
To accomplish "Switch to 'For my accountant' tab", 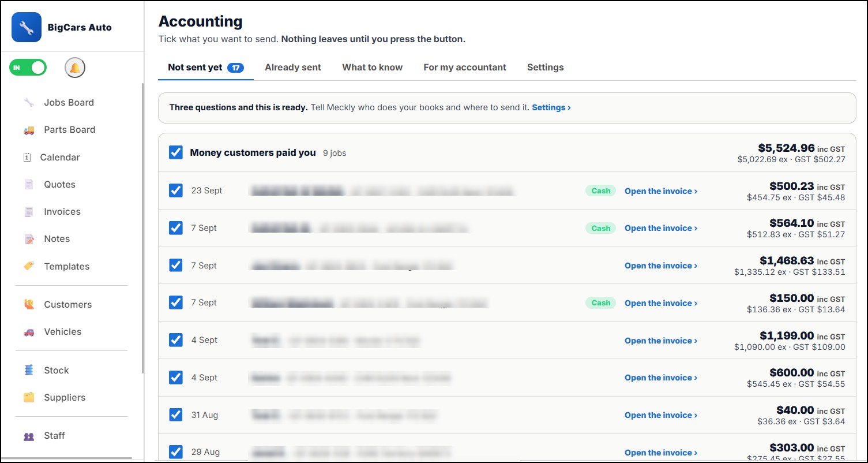I will [x=465, y=68].
